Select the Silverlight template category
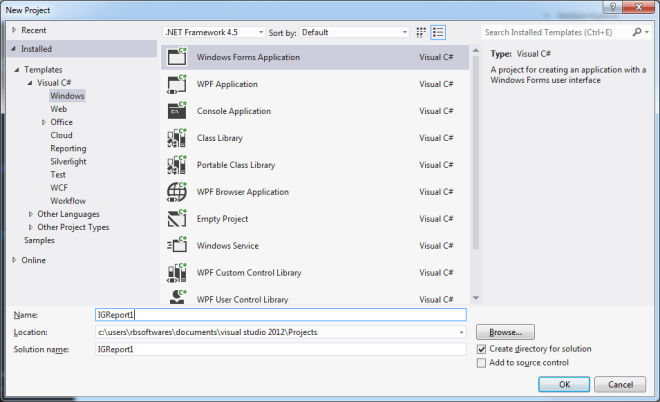 pos(68,162)
